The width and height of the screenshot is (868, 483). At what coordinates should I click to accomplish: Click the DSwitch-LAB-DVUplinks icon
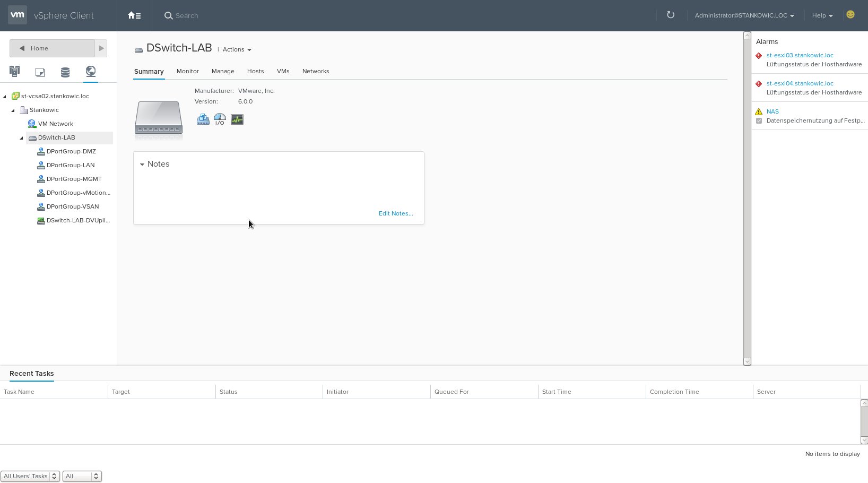click(41, 220)
